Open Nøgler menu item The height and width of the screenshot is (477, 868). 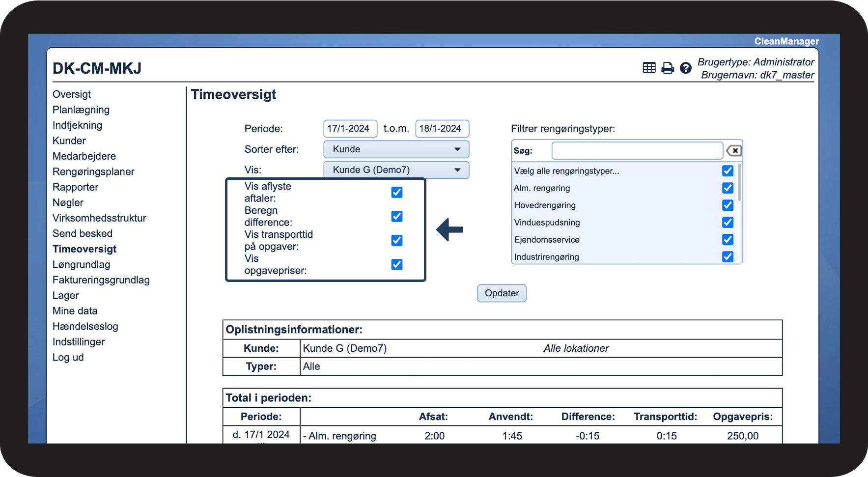click(x=68, y=202)
